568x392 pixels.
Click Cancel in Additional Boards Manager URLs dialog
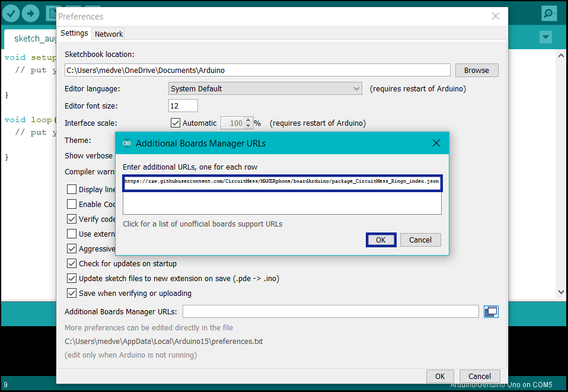pyautogui.click(x=420, y=240)
